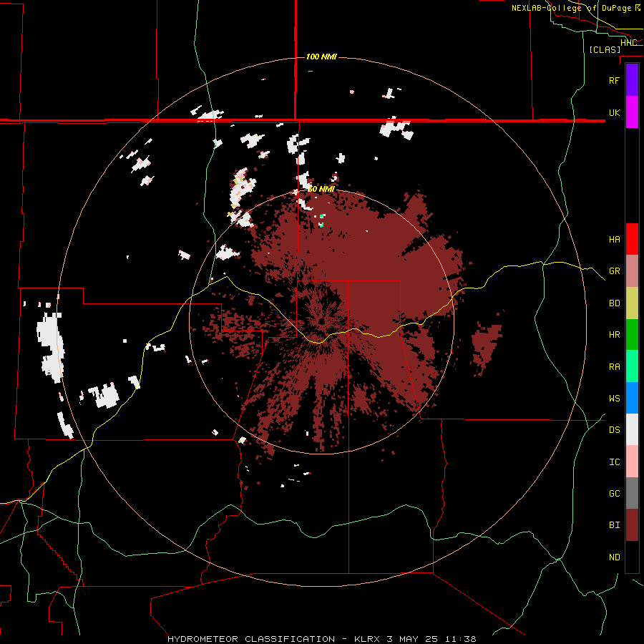
Task: Click the purple RF color swatch
Action: [632, 80]
